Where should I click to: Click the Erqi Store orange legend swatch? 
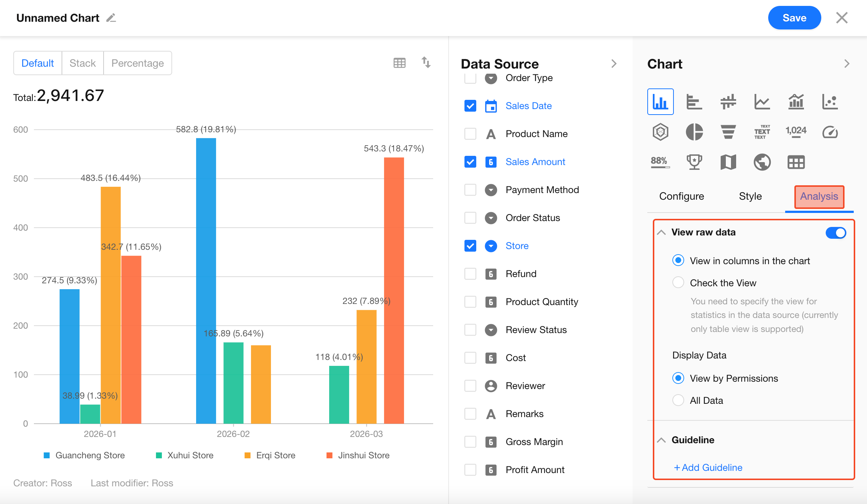pyautogui.click(x=248, y=455)
